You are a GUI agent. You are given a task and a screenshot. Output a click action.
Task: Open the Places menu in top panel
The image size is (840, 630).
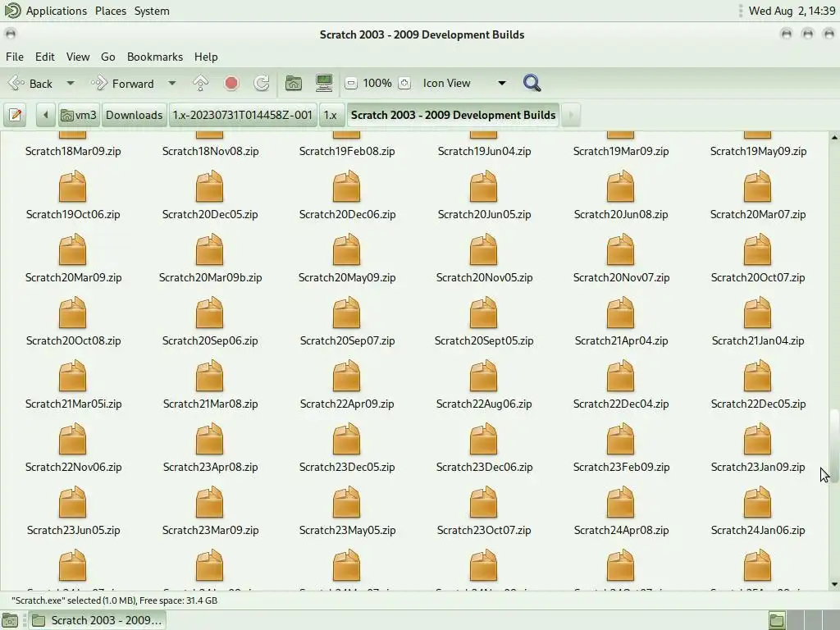pos(111,11)
